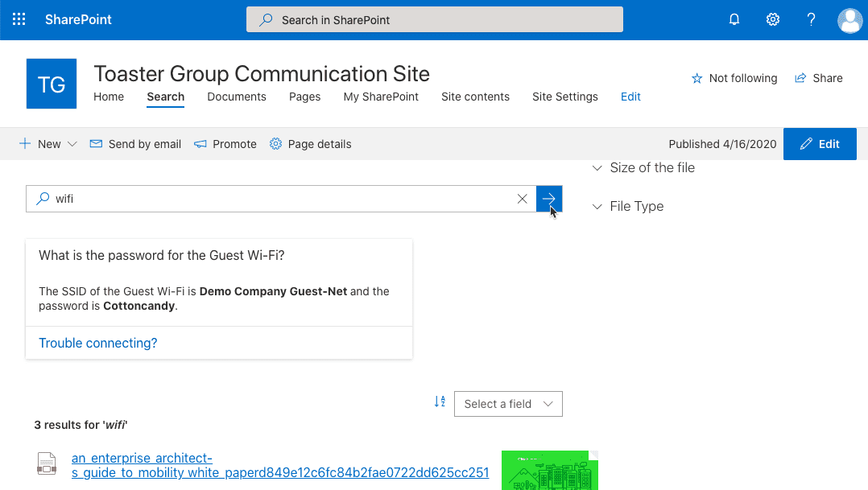Click the green result thumbnail image
Viewport: 868px width, 490px height.
tap(550, 470)
